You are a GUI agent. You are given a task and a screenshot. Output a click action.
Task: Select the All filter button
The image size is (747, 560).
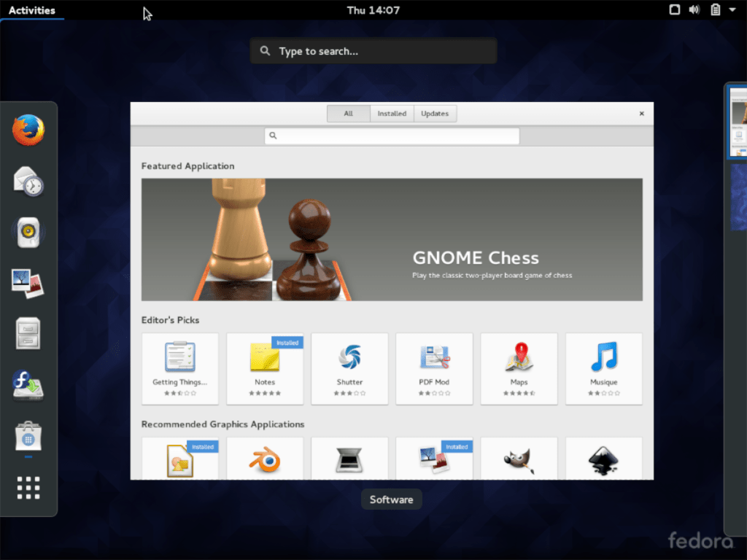(x=348, y=113)
